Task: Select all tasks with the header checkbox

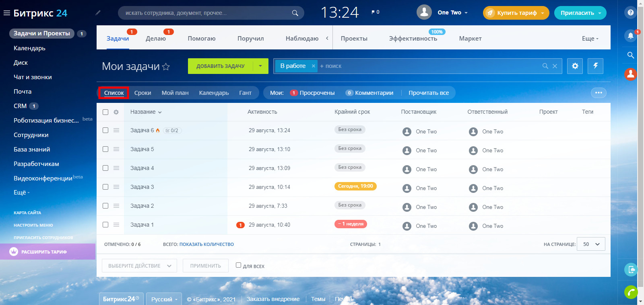Action: click(x=105, y=112)
